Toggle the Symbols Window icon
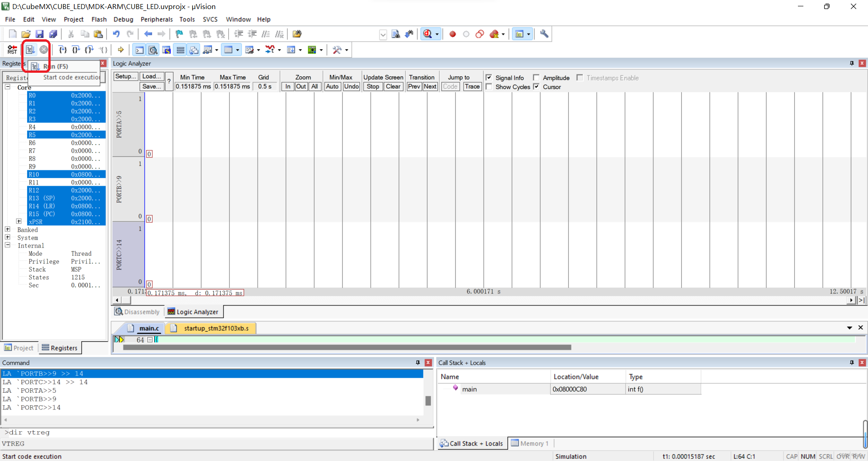This screenshot has height=461, width=868. click(167, 50)
